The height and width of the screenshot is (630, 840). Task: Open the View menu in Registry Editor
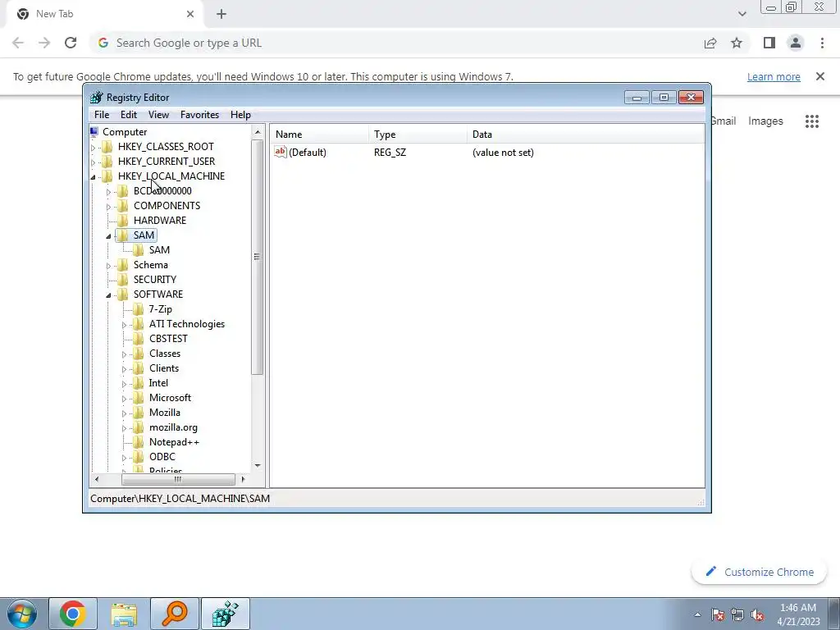click(x=158, y=115)
